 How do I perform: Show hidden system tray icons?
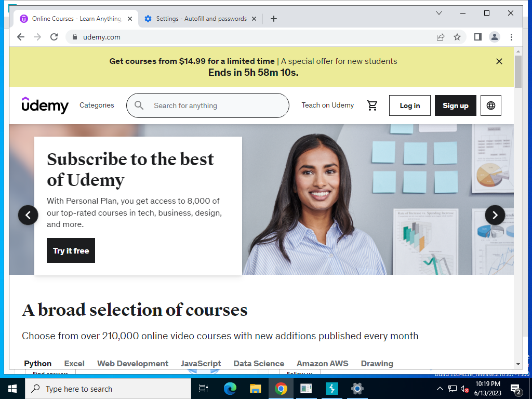440,389
